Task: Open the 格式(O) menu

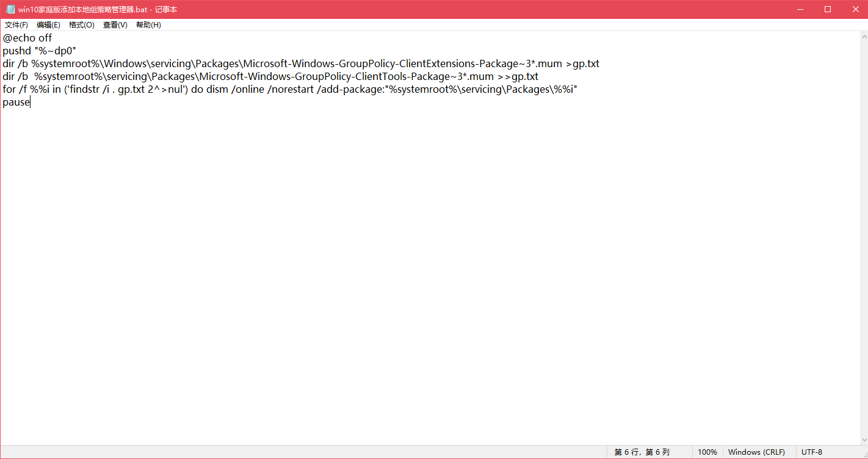Action: coord(82,25)
